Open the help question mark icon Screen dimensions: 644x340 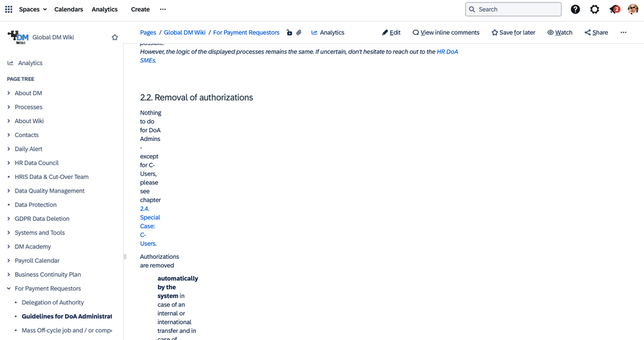click(575, 10)
